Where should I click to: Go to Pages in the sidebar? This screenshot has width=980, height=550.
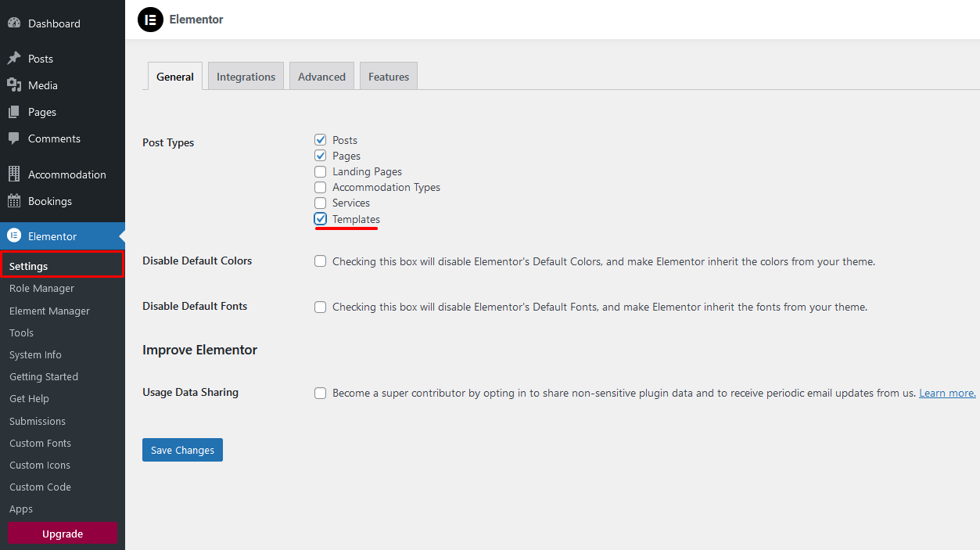(63, 112)
